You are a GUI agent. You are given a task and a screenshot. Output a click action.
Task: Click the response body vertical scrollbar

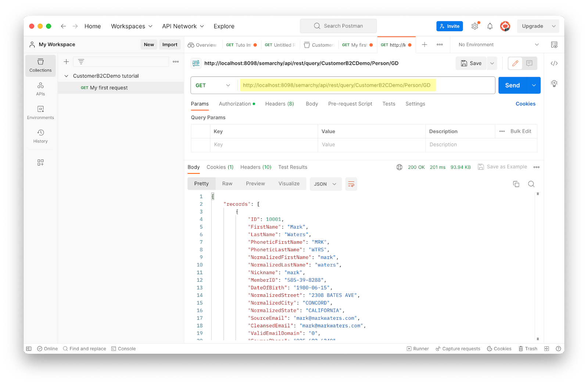(x=538, y=265)
